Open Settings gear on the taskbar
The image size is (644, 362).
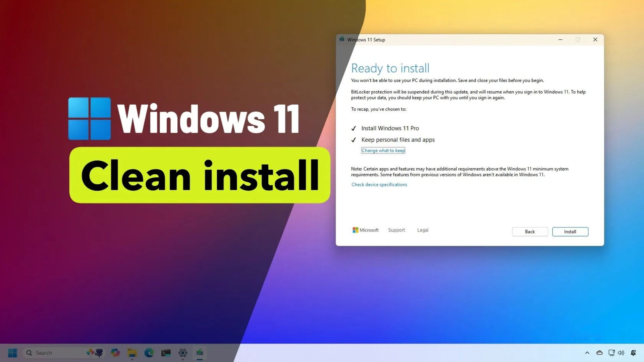tap(183, 353)
